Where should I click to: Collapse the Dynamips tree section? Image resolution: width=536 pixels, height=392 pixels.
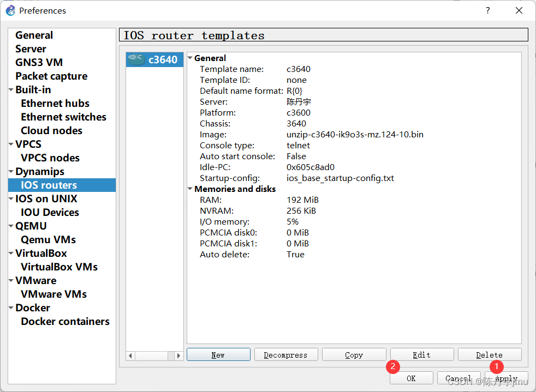tap(11, 172)
